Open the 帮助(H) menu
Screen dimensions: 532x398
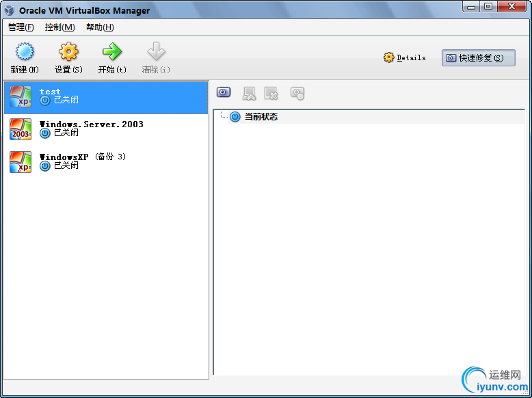(100, 27)
